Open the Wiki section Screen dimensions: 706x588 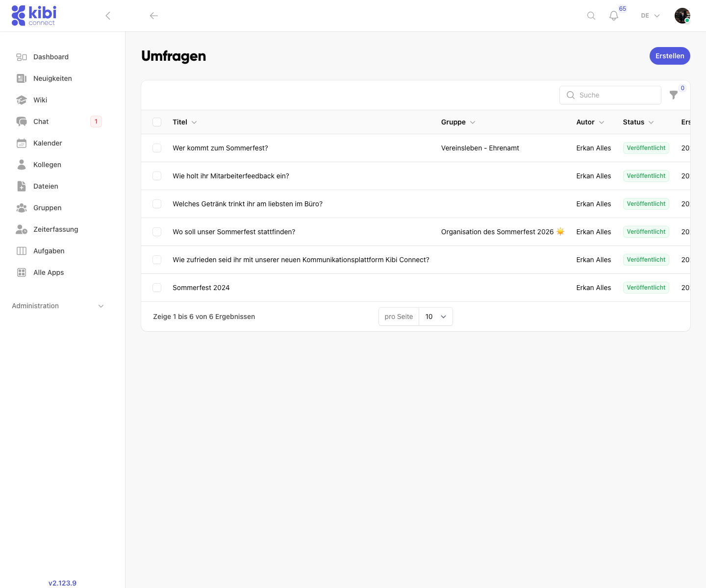click(x=40, y=100)
